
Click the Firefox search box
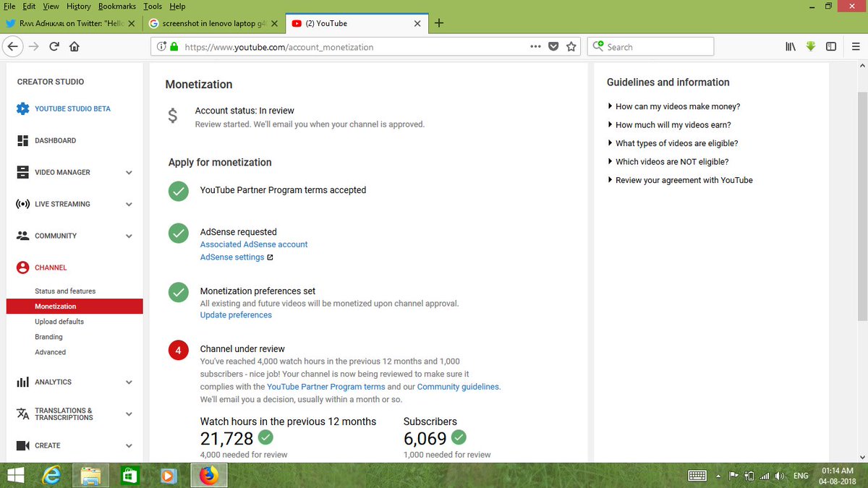tap(650, 46)
